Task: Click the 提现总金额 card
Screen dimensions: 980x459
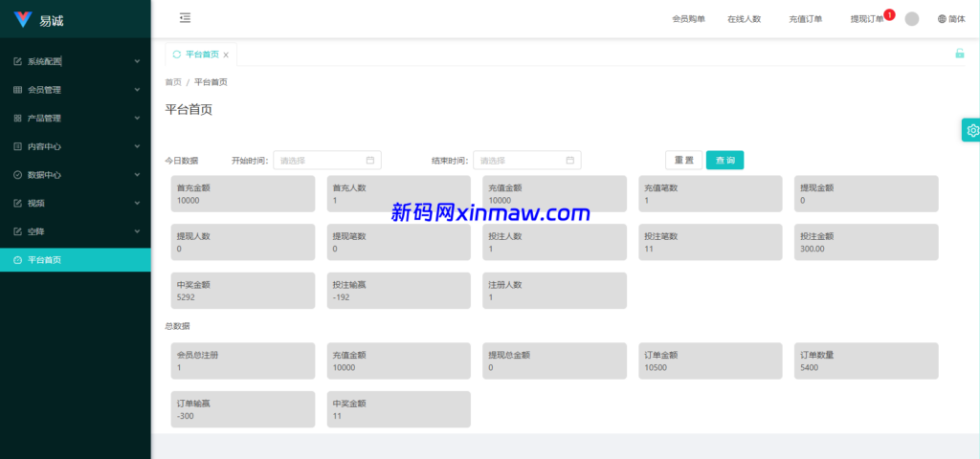Action: [554, 361]
